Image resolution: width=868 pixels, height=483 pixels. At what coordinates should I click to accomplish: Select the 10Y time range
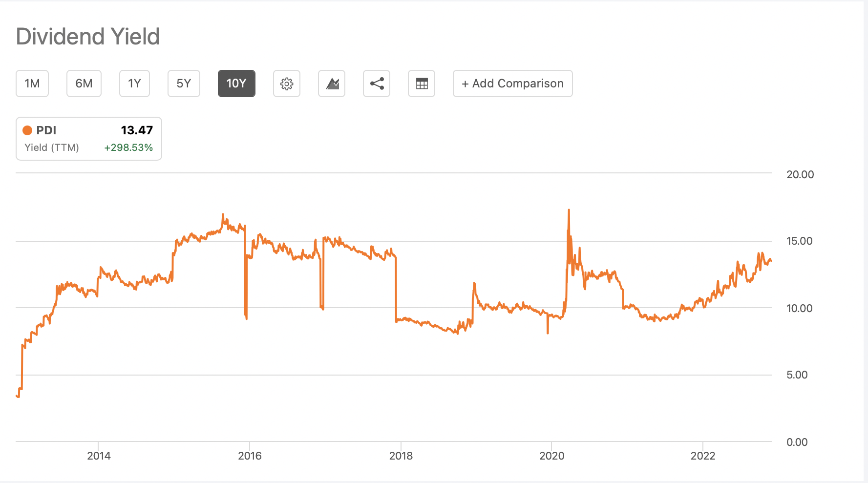[x=236, y=84]
